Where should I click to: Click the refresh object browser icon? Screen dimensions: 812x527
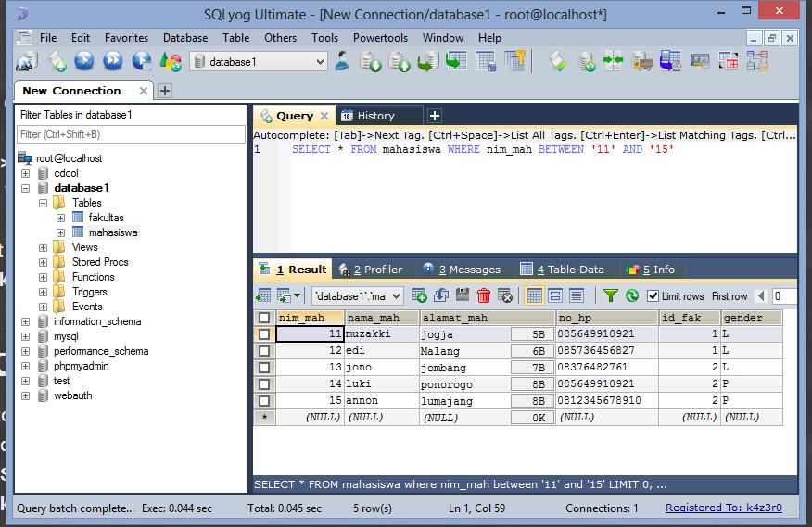pos(171,62)
